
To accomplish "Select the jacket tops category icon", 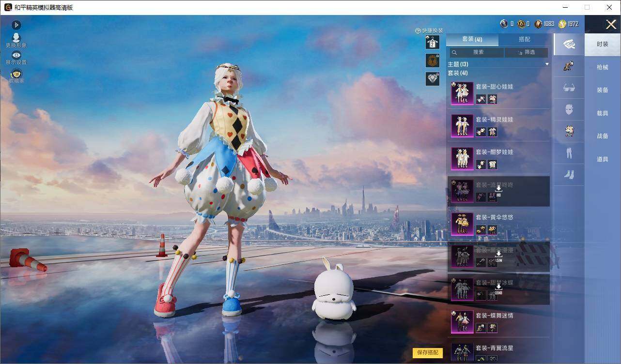I will 569,66.
